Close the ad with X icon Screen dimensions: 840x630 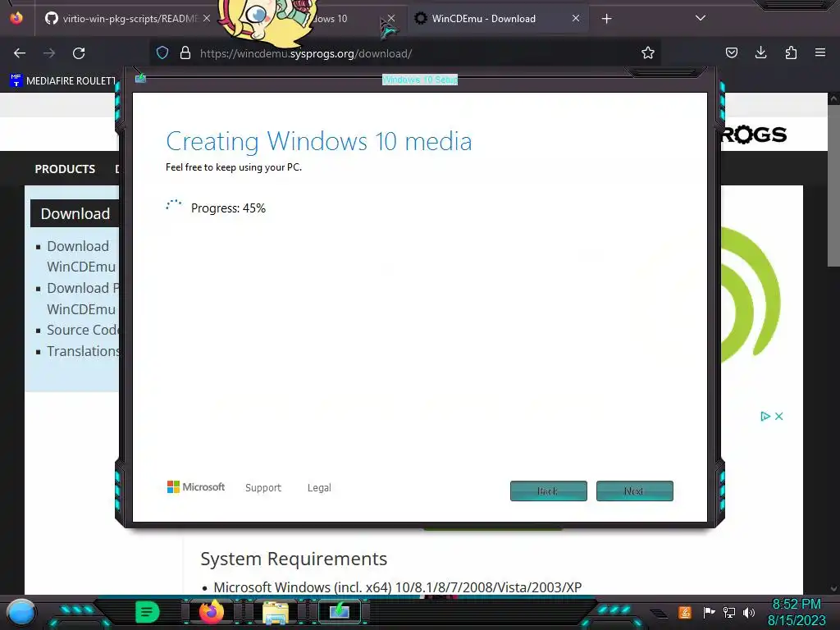coord(779,416)
